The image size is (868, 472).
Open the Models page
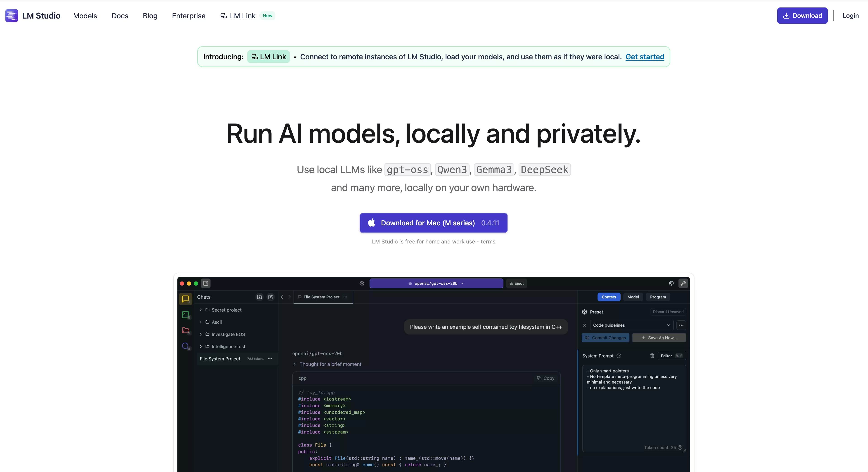(x=85, y=16)
